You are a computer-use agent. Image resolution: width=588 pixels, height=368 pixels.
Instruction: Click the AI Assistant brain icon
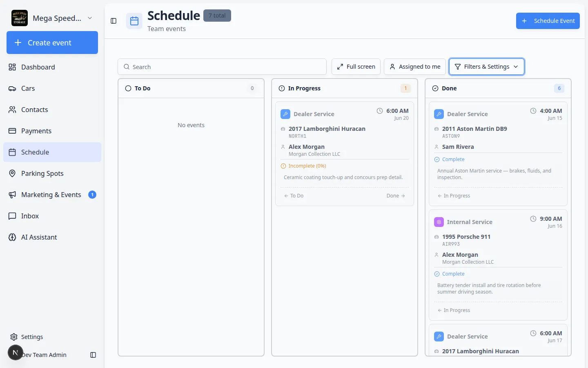click(x=12, y=237)
